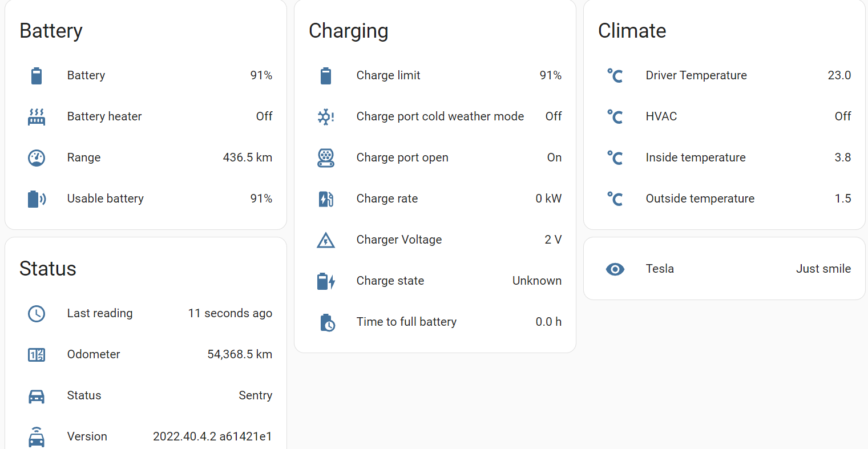The height and width of the screenshot is (449, 868).
Task: Open the Usable battery entity
Action: click(x=106, y=199)
